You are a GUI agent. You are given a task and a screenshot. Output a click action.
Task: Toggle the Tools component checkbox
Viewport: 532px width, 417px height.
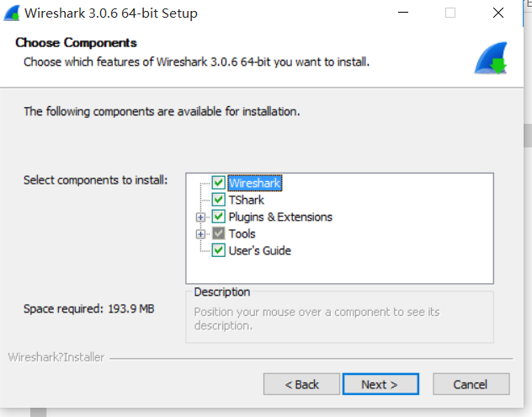tap(219, 233)
